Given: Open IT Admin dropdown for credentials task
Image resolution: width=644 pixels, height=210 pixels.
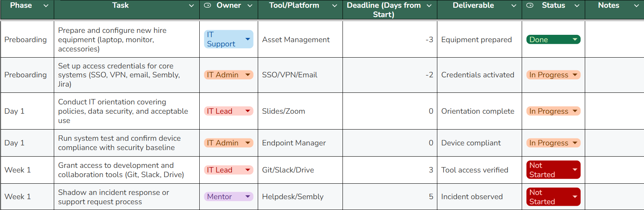Looking at the screenshot, I should [247, 75].
